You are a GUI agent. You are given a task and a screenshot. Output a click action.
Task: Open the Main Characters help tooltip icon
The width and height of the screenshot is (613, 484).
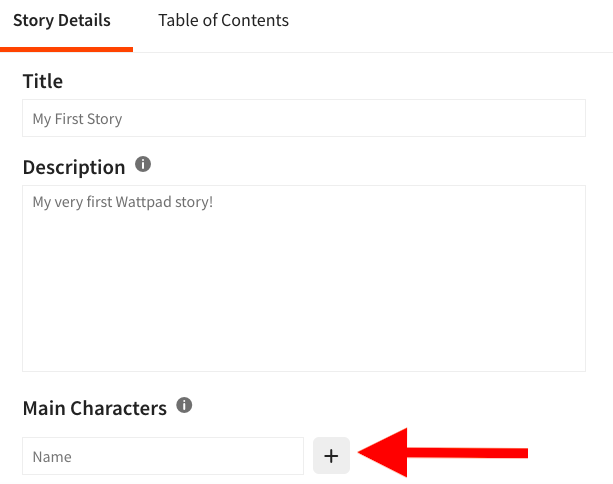coord(184,405)
